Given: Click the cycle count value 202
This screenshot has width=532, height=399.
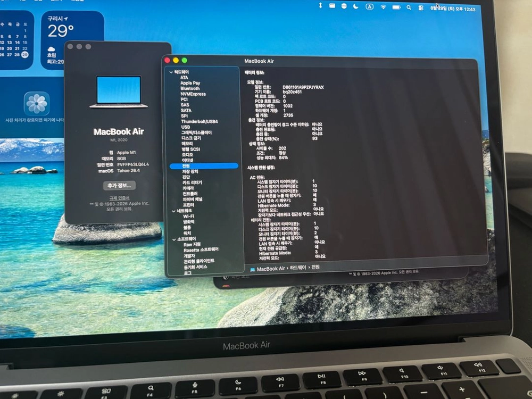Looking at the screenshot, I should click(282, 148).
